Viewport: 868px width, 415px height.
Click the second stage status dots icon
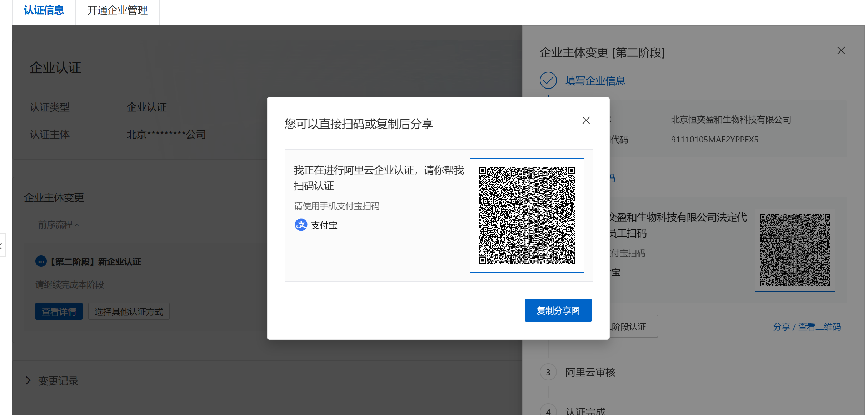pyautogui.click(x=41, y=261)
